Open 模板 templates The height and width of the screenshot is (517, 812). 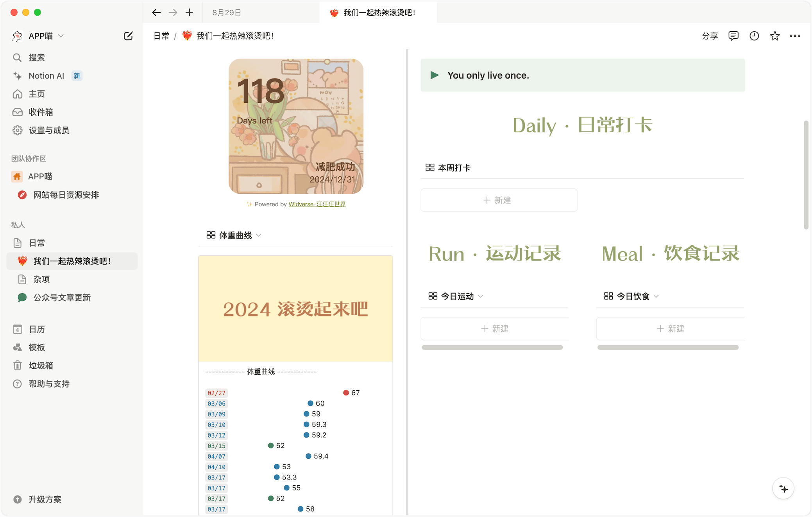click(x=36, y=347)
